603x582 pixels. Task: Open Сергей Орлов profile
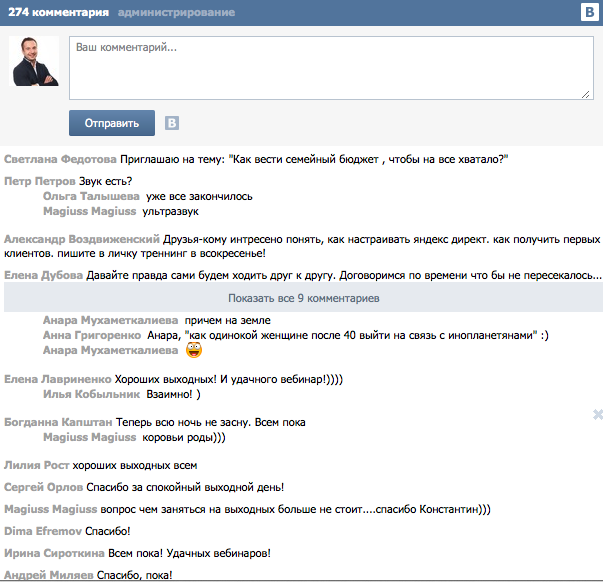point(43,487)
